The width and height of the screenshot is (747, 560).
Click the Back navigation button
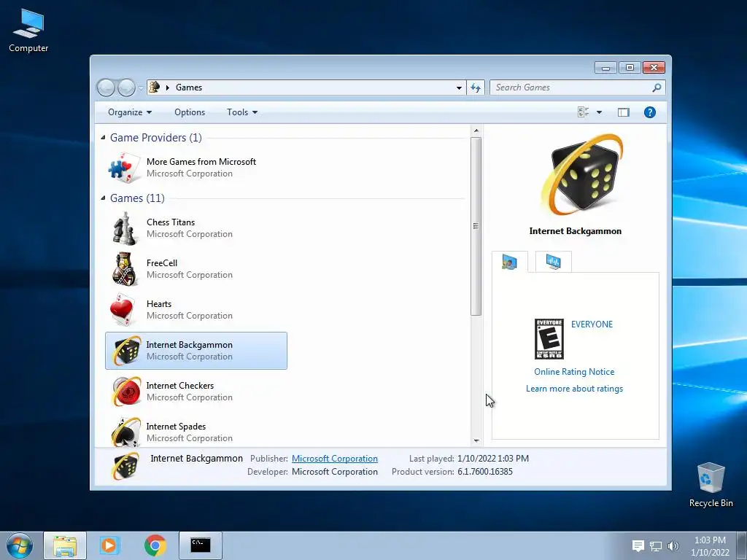pos(106,87)
